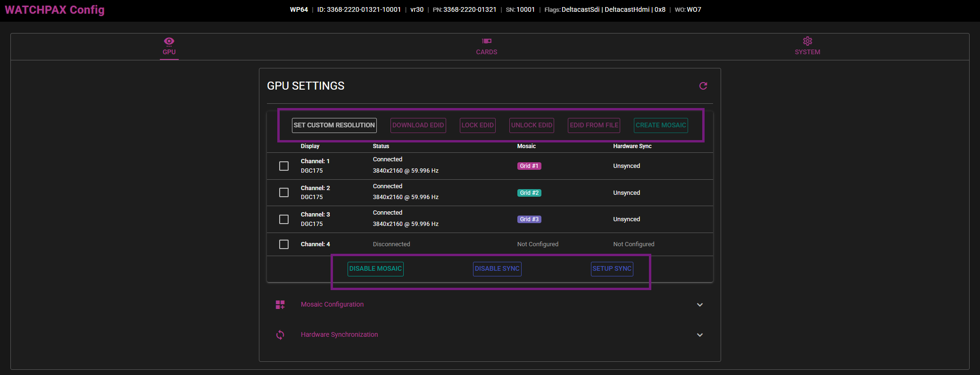Screen dimensions: 980x375
Task: Click Channel 4 Disconnected status
Action: pyautogui.click(x=391, y=244)
